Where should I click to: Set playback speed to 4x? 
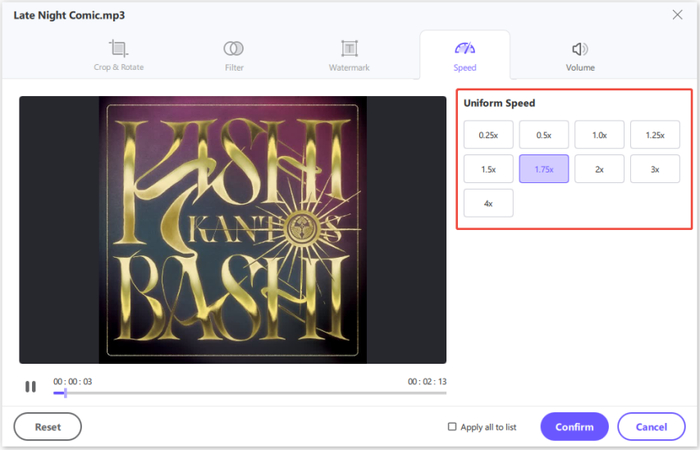(x=488, y=204)
